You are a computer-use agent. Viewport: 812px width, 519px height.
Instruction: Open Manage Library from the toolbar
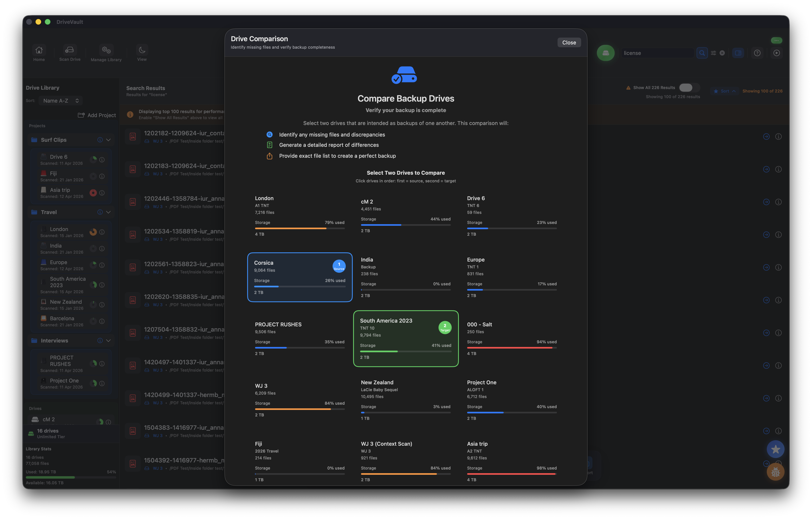(x=106, y=53)
